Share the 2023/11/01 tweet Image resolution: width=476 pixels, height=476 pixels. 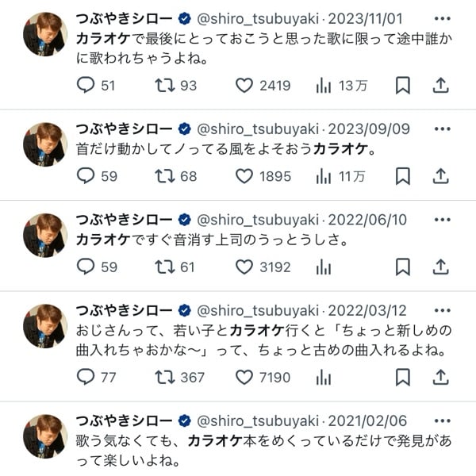tap(441, 85)
